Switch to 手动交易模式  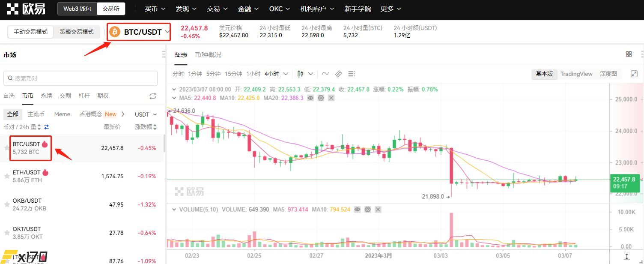(x=30, y=32)
